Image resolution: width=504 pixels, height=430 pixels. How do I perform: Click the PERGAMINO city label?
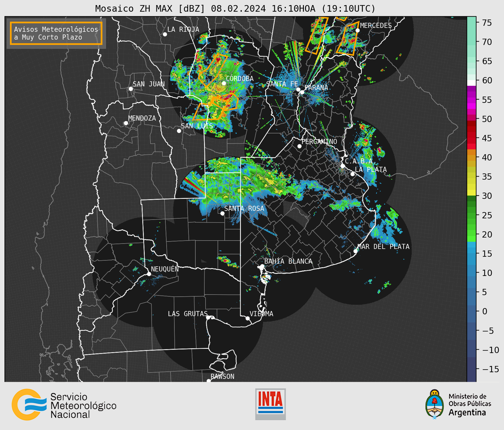point(319,142)
